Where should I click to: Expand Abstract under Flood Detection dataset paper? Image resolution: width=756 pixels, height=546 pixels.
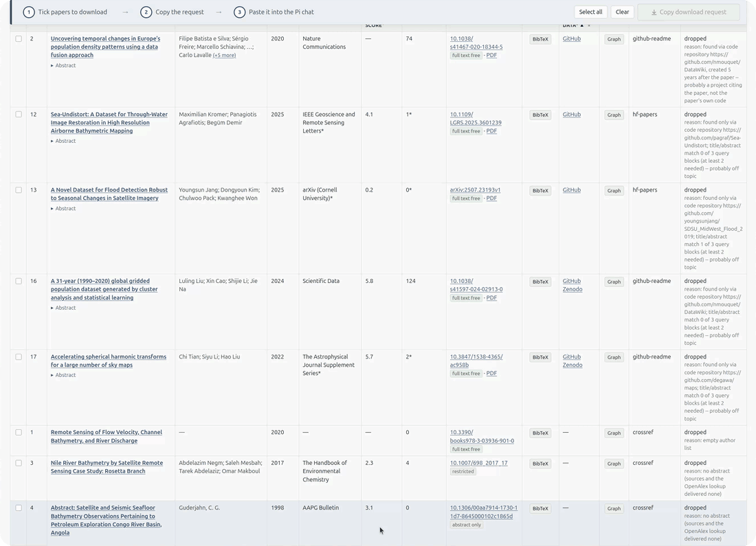[x=63, y=209]
